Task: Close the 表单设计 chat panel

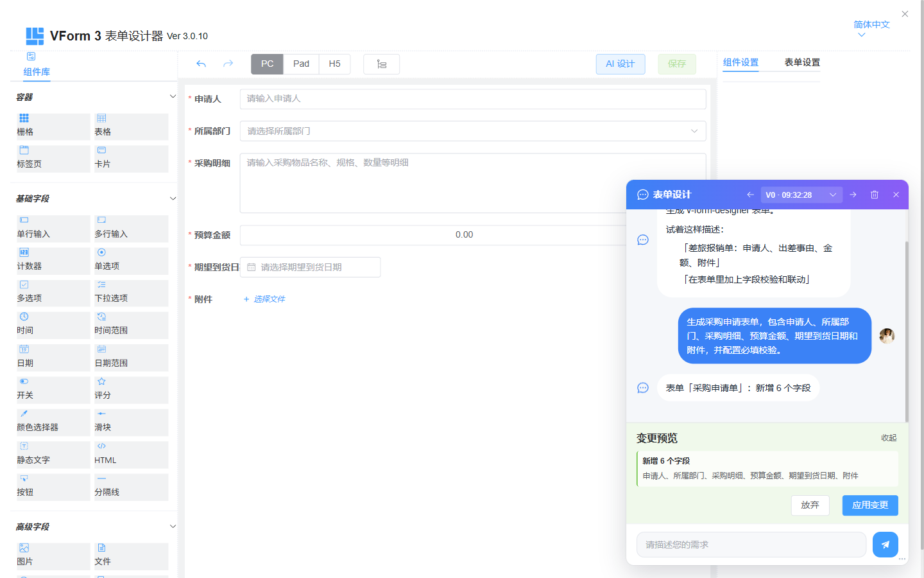Action: [896, 195]
